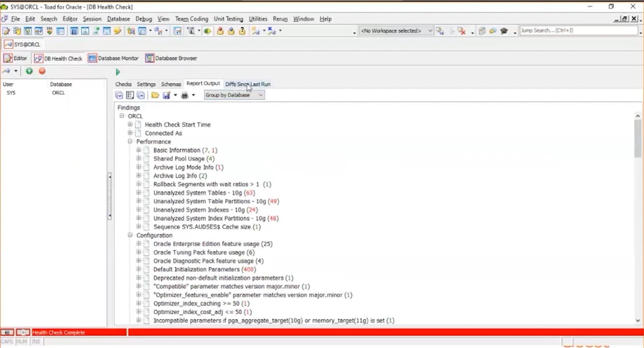
Task: Click the findings scrollbar down arrow
Action: pos(638,321)
